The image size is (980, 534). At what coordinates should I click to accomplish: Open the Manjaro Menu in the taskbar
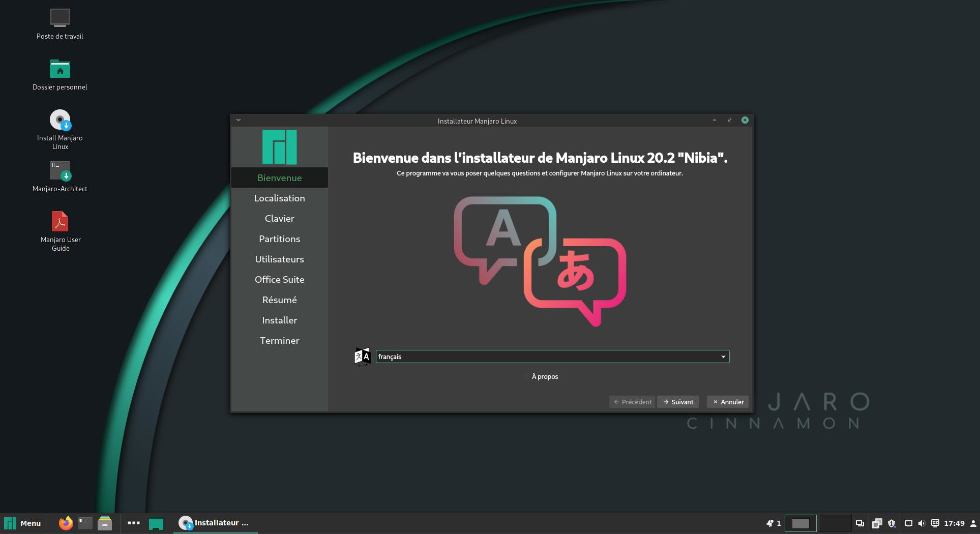(23, 523)
